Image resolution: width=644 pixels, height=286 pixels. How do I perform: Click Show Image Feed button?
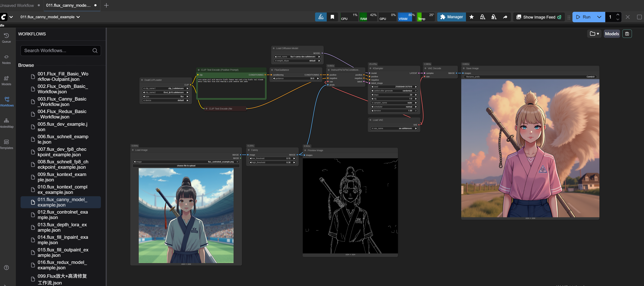click(x=539, y=17)
